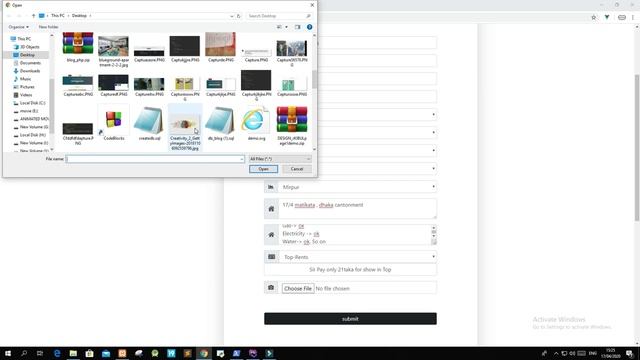Click the up-one-level arrow
The width and height of the screenshot is (640, 360).
(33, 16)
